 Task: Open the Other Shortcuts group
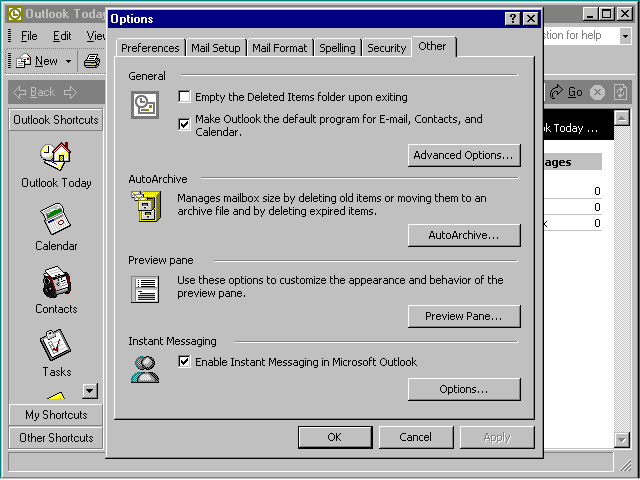[56, 438]
